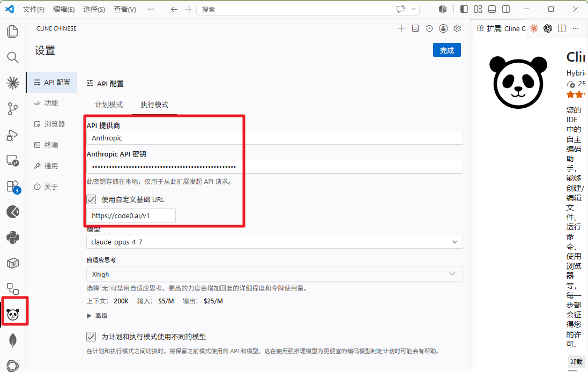Click the Anthropic API key field
Image resolution: width=588 pixels, height=372 pixels.
coord(274,167)
